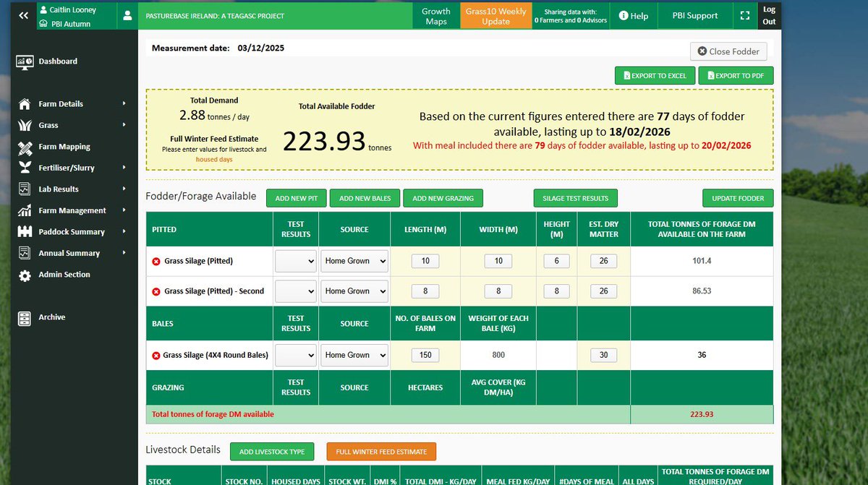Open the Growth Maps tab

(436, 16)
